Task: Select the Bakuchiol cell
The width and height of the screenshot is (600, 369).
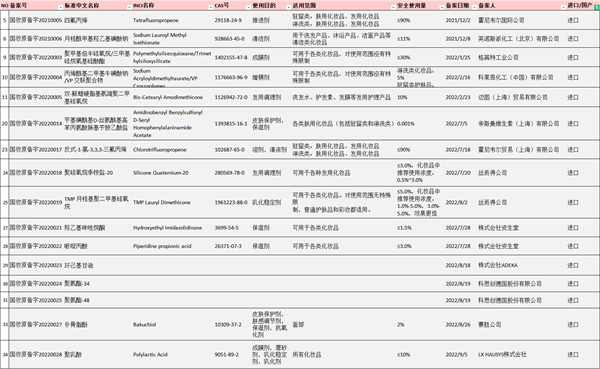Action: (x=172, y=325)
